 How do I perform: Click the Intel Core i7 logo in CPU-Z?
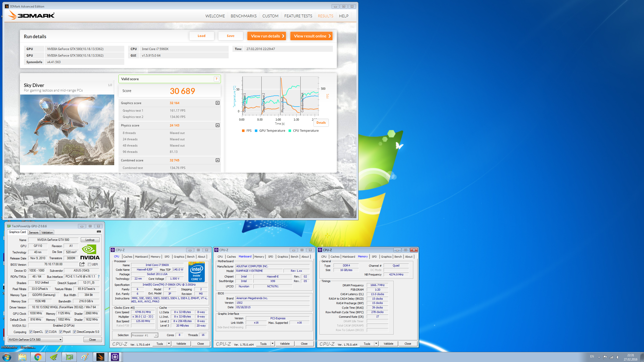196,272
